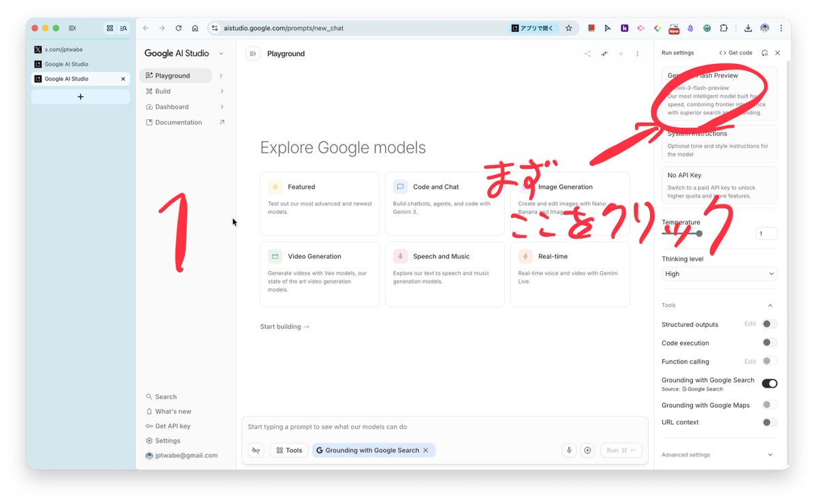View site information icon in address bar
The height and width of the screenshot is (504, 817).
(215, 28)
